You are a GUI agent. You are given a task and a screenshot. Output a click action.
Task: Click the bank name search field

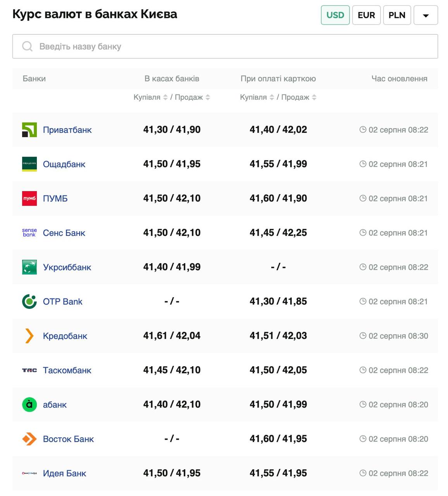click(225, 46)
